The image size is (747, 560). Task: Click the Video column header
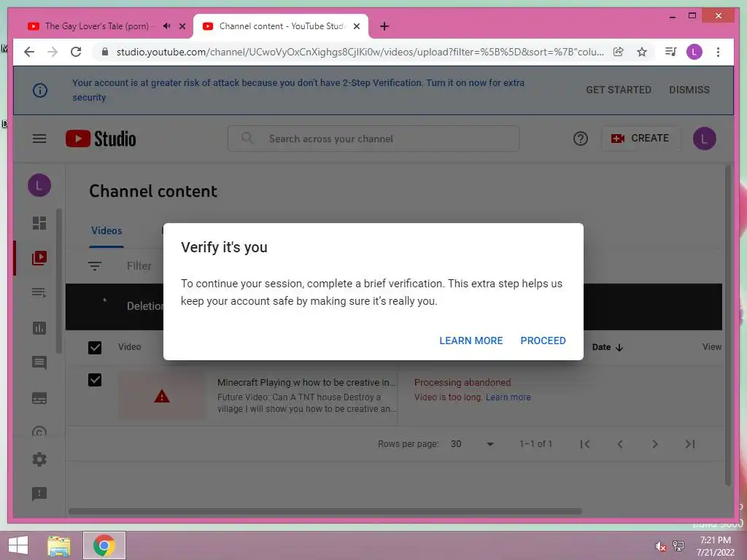click(130, 346)
